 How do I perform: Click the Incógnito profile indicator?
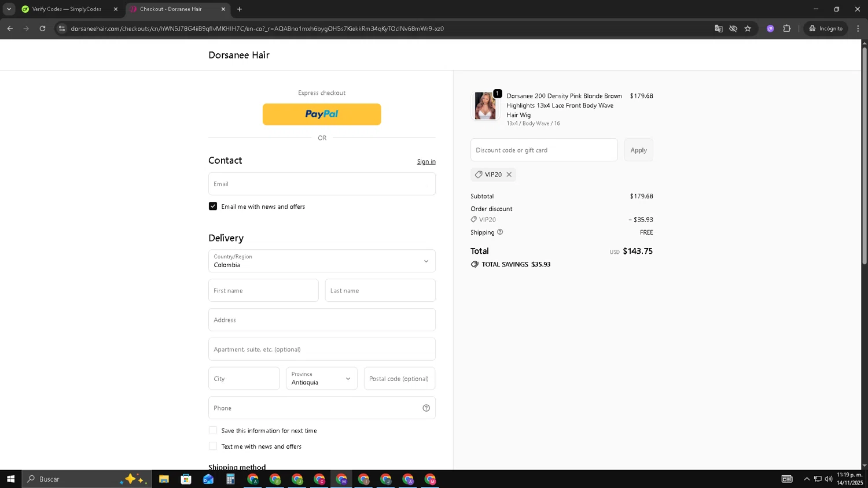826,28
